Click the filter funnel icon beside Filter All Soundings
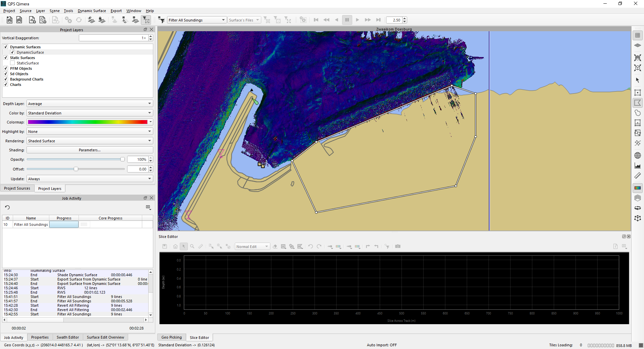The image size is (644, 349). click(162, 20)
